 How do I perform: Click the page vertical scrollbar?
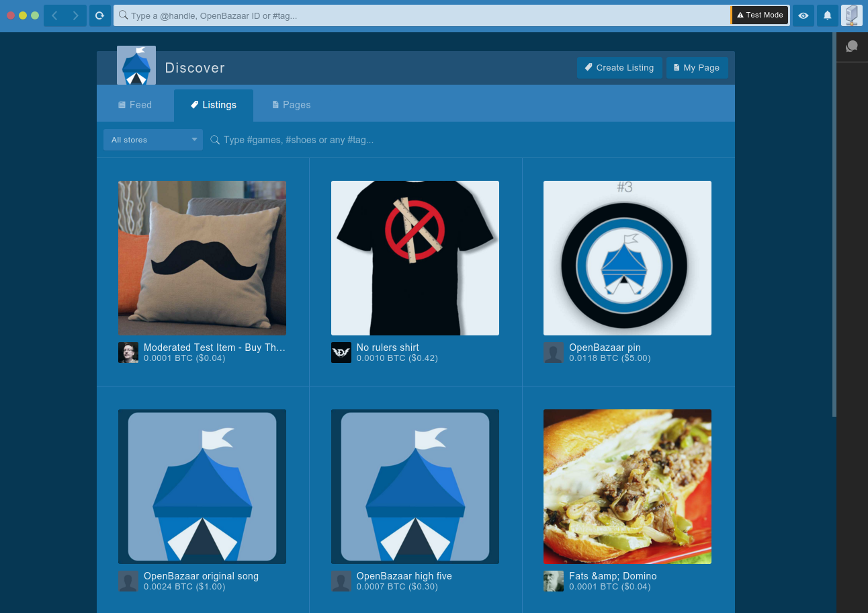(834, 225)
